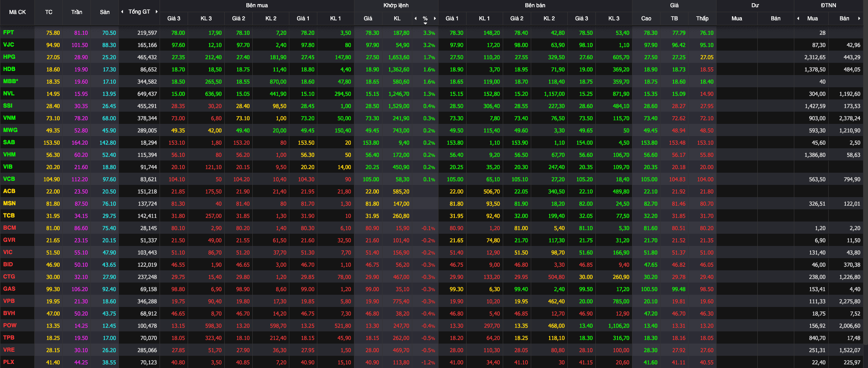This screenshot has height=368, width=868.
Task: Click the Tổng GT column header
Action: click(139, 12)
